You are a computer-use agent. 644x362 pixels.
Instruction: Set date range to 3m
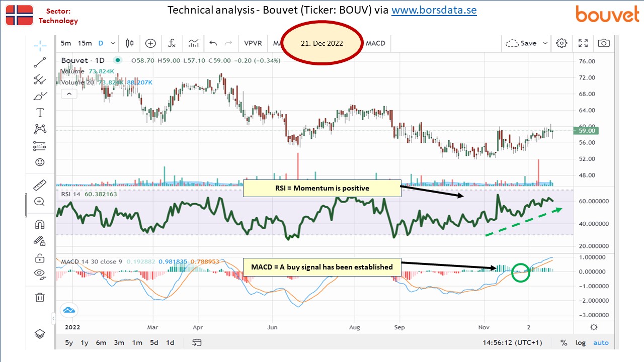[119, 342]
